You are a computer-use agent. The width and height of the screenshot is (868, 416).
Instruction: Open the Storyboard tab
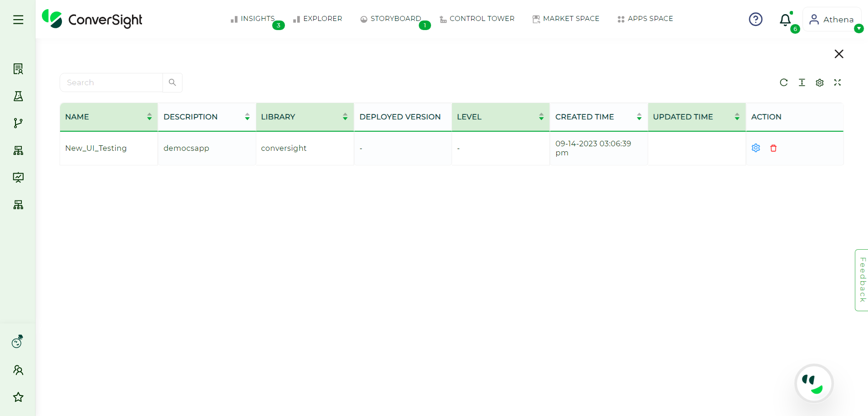pos(391,19)
